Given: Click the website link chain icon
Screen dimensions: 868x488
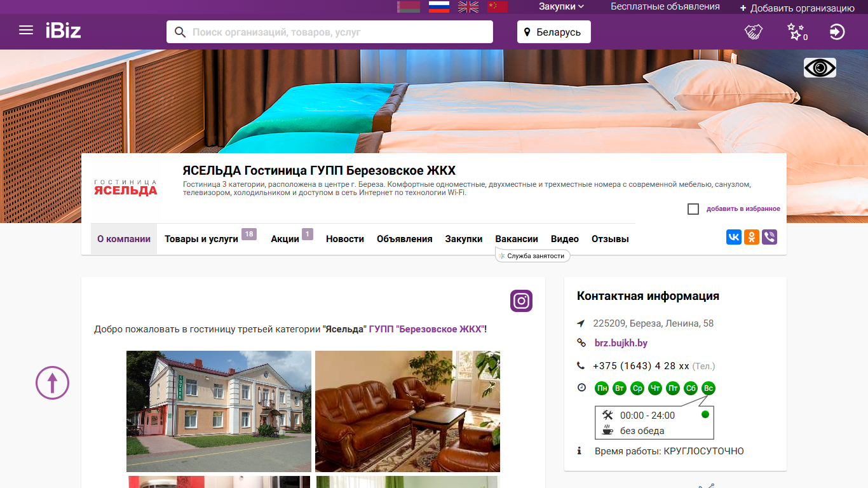Looking at the screenshot, I should point(581,343).
